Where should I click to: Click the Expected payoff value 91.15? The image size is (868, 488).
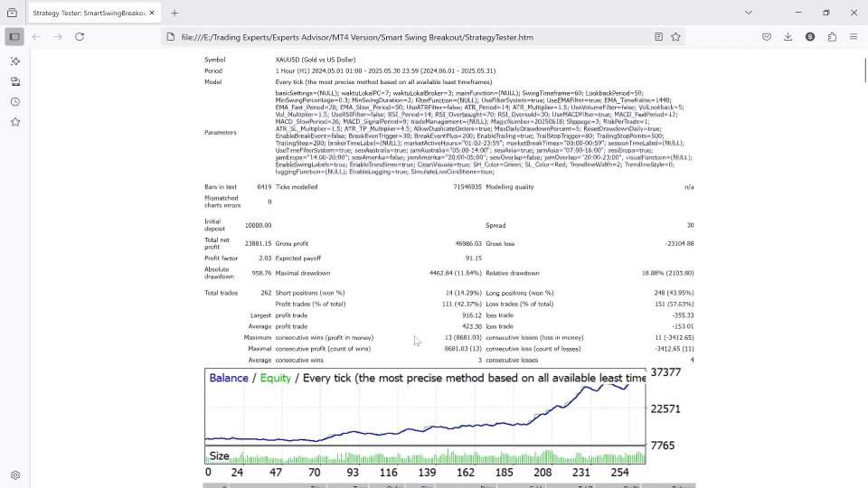click(474, 258)
